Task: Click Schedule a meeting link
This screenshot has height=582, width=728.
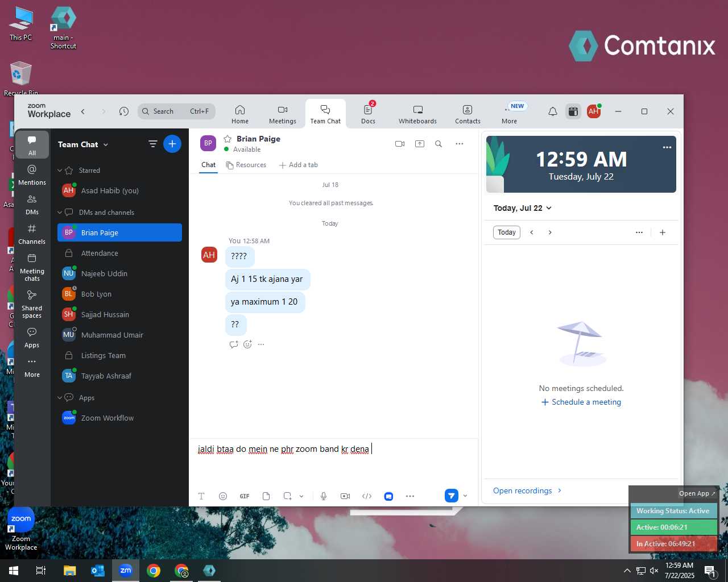Action: pos(581,402)
